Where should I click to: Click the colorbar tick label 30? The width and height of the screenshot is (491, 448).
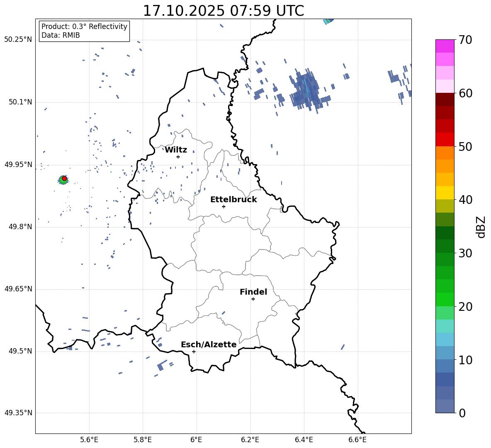point(465,253)
